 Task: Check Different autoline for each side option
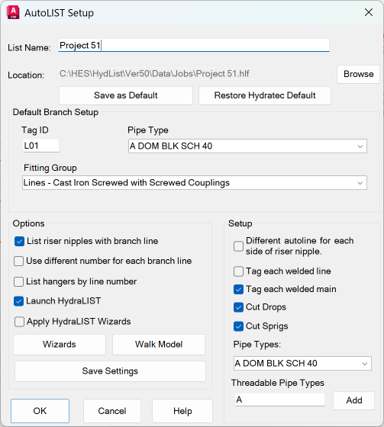point(238,246)
